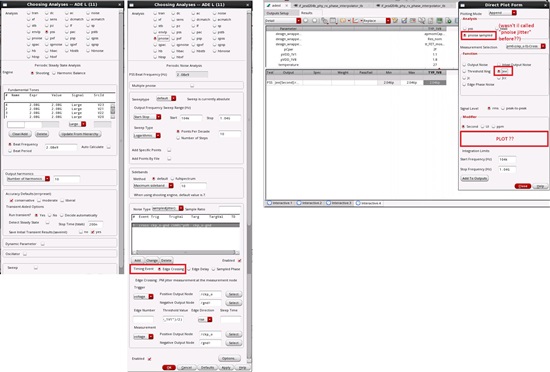Click the pencil and bulb icon after Replace dropdown
The height and width of the screenshot is (372, 550).
[x=395, y=21]
